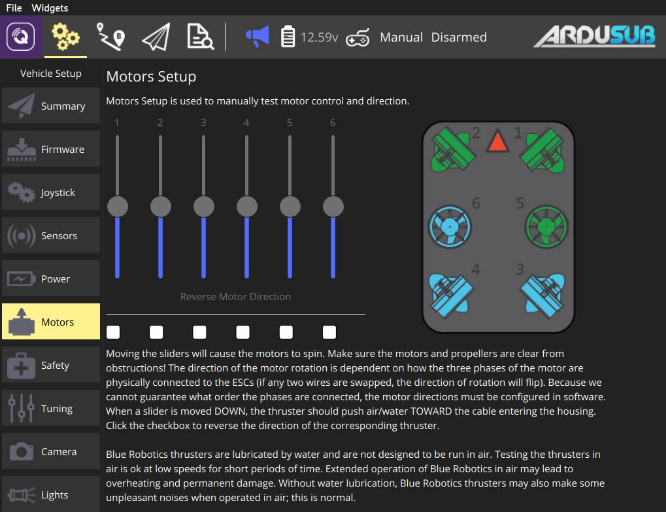666x512 pixels.
Task: Go to Safety setup page
Action: point(51,365)
